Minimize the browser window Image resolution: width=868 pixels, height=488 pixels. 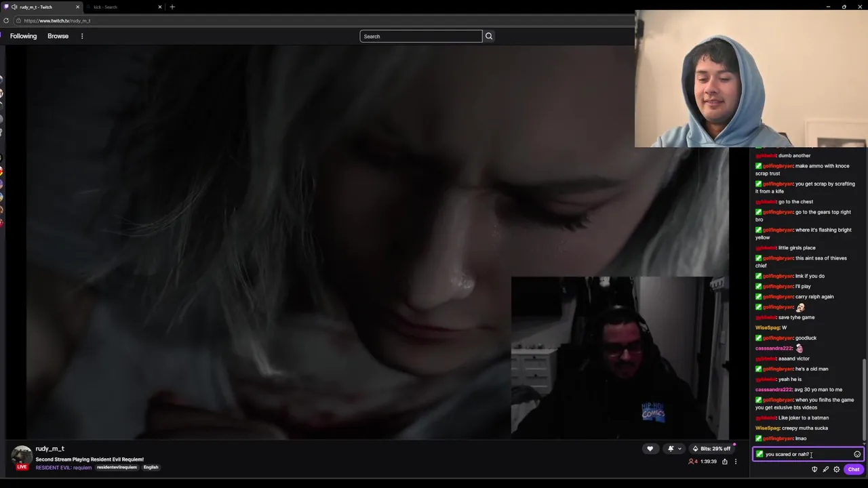click(828, 7)
